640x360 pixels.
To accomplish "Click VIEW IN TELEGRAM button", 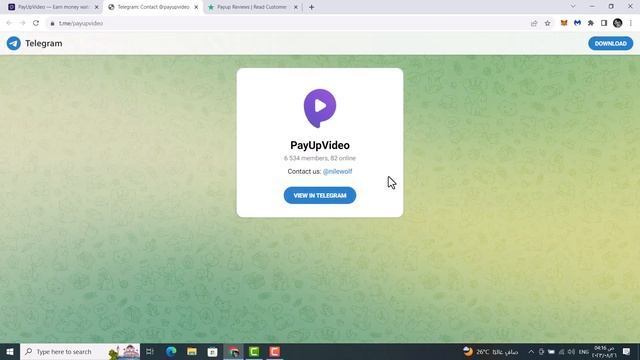I will coord(320,196).
